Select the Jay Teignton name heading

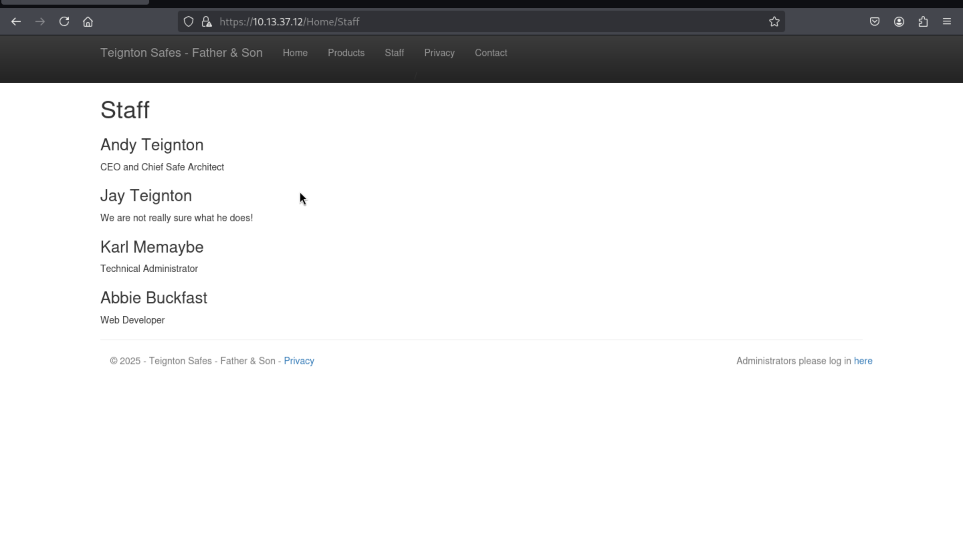pyautogui.click(x=146, y=196)
